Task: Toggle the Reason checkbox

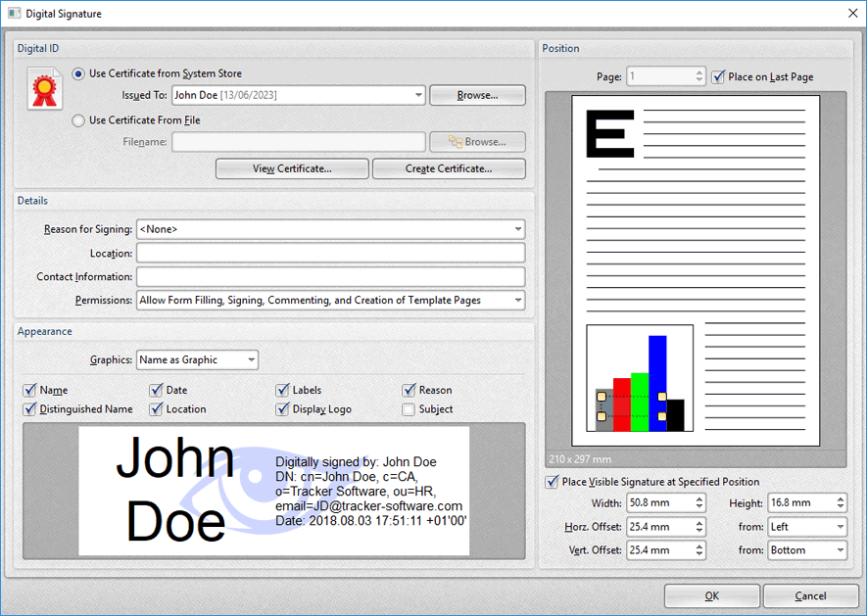Action: [409, 391]
